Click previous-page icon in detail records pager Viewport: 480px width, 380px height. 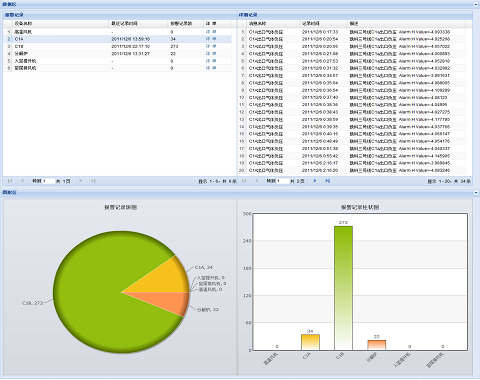click(x=257, y=181)
